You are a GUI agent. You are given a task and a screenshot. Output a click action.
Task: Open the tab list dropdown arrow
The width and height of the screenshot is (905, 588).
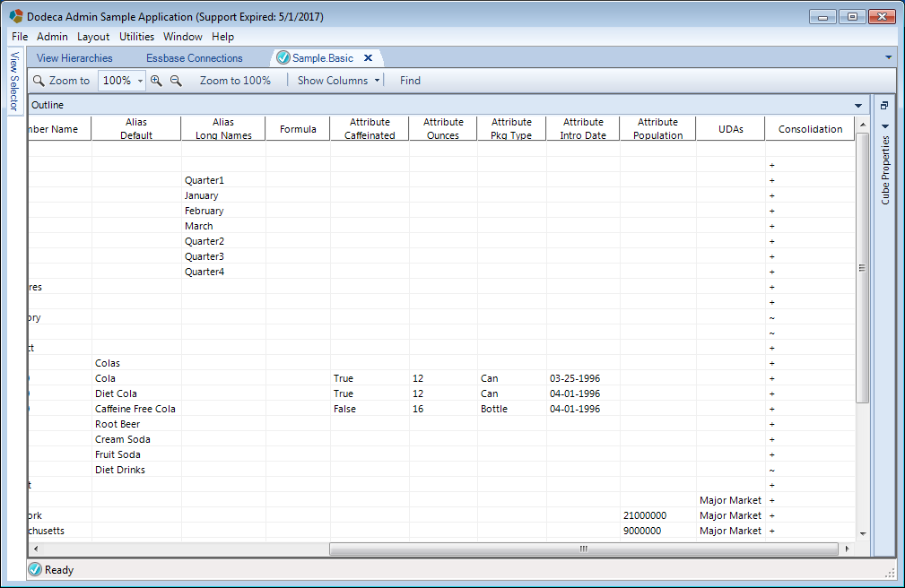[888, 57]
